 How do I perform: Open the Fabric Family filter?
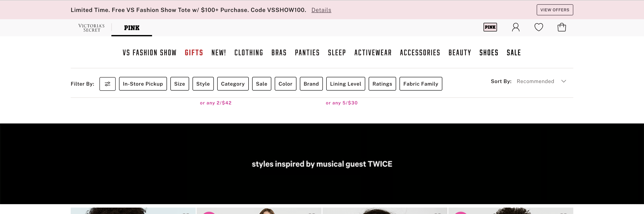(x=421, y=84)
